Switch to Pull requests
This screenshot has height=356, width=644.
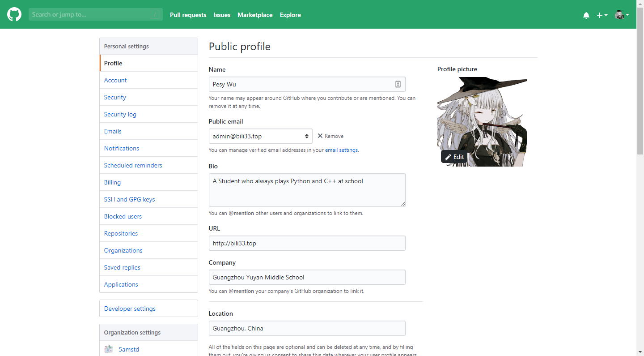click(x=188, y=15)
